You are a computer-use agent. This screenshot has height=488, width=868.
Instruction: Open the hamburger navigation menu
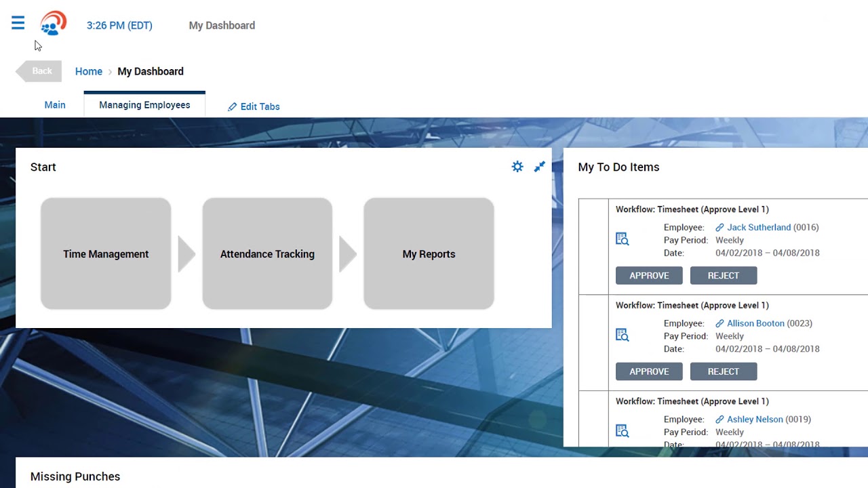(18, 24)
